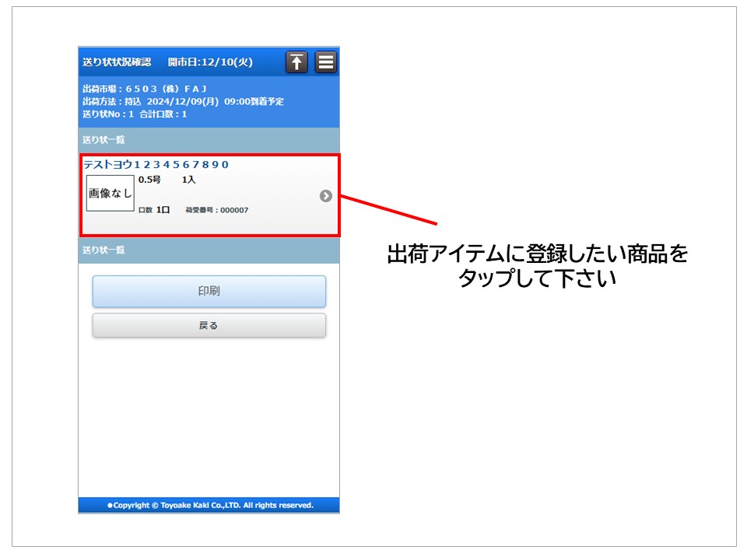This screenshot has height=560, width=747.
Task: Click the 口数 1口 count text
Action: point(154,210)
